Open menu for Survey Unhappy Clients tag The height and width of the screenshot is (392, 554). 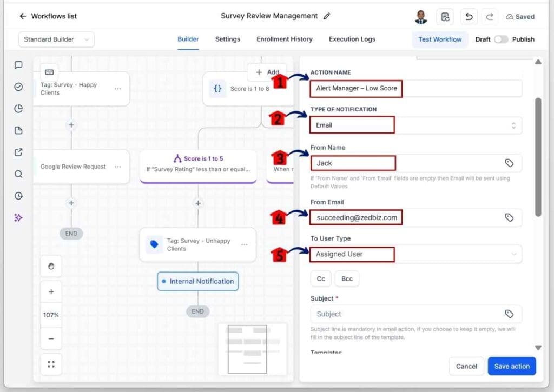click(244, 244)
